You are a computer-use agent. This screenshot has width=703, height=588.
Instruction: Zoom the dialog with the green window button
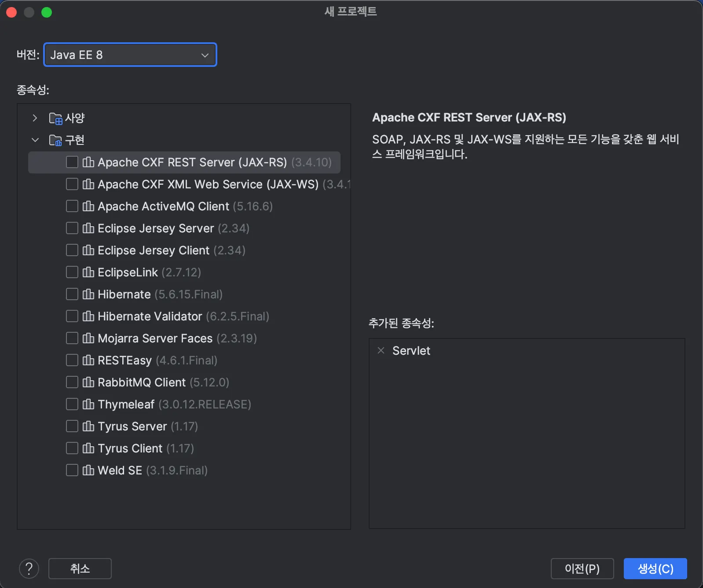point(47,12)
